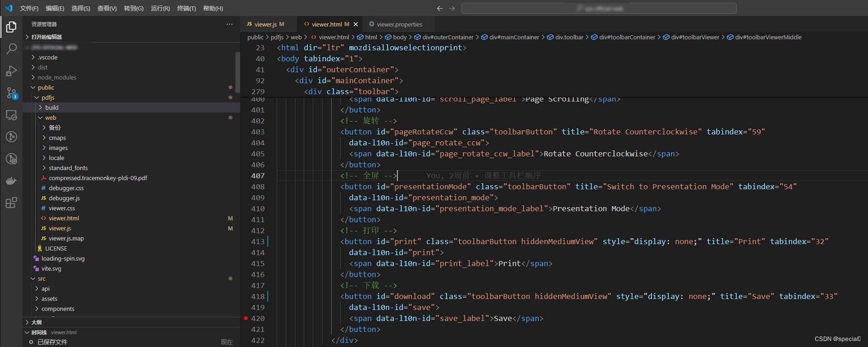Expand the 备份 folder
868x347 pixels.
tap(131, 128)
